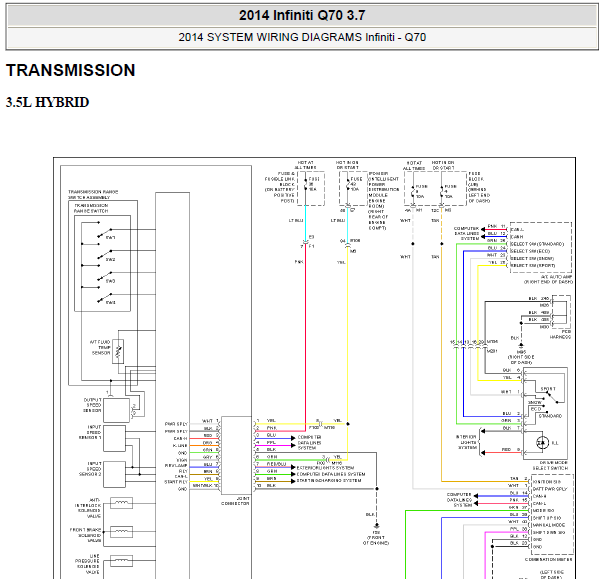The height and width of the screenshot is (579, 599).
Task: Click 'COMPUTER DATA LINES SYSTEM' under EXTERIOR LIGHTS
Action: pos(331,474)
